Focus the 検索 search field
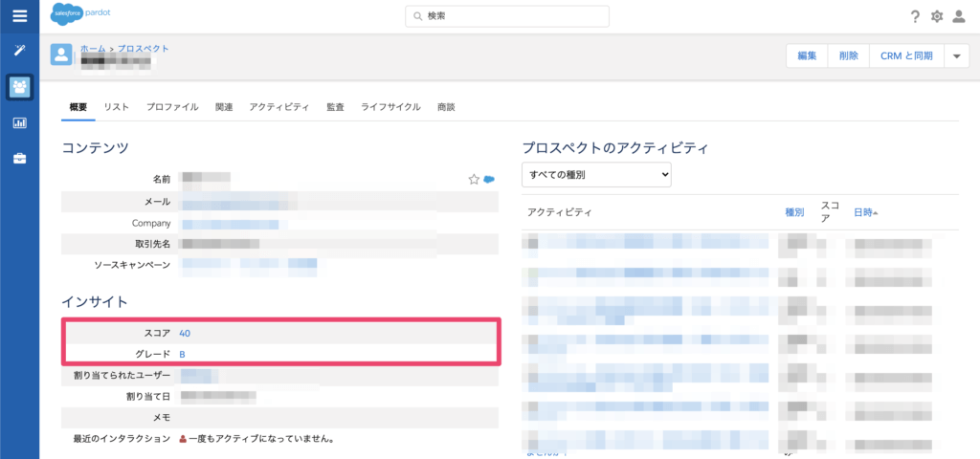This screenshot has width=980, height=459. (x=507, y=17)
